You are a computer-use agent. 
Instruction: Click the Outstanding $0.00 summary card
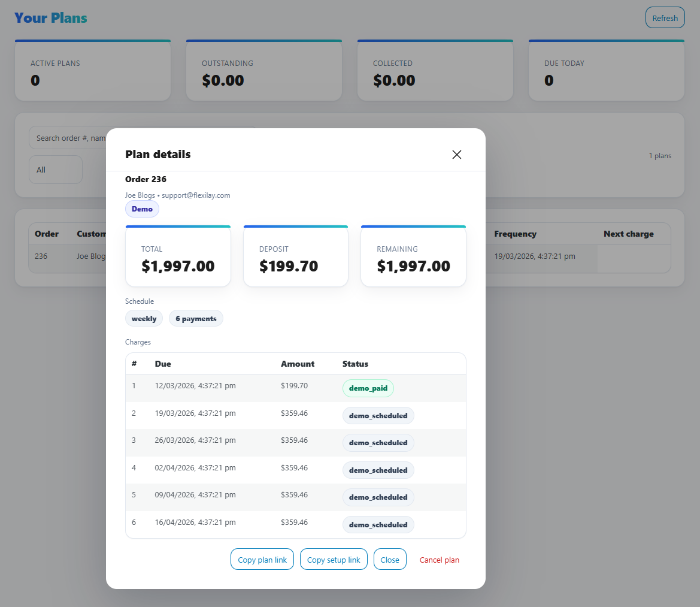264,71
